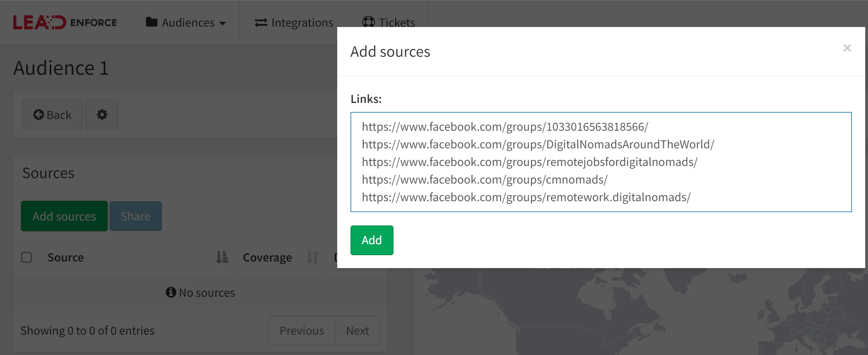
Task: Click the Add sources button
Action: click(64, 216)
